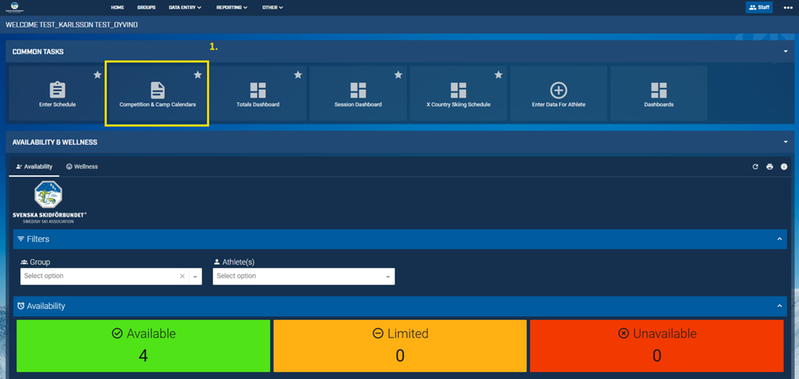Click the orange Limited count card

click(400, 346)
